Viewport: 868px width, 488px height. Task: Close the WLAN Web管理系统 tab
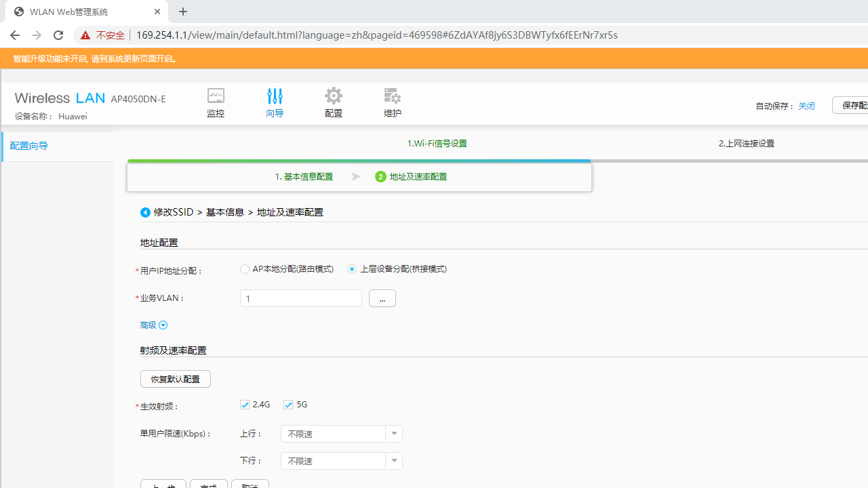click(x=157, y=12)
